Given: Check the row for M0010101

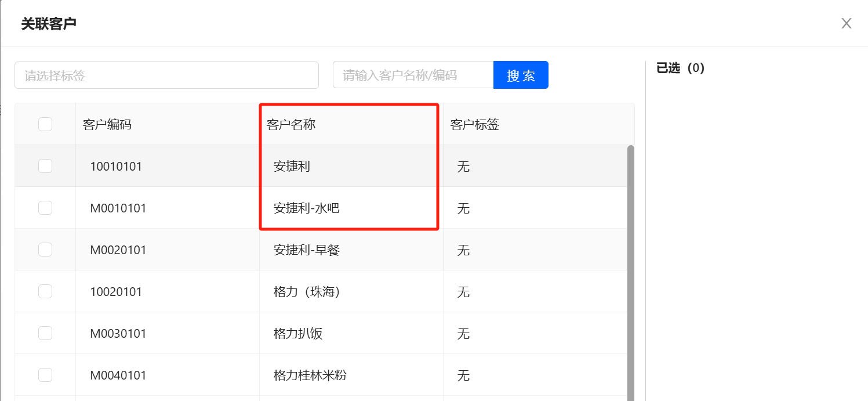Looking at the screenshot, I should click(x=45, y=208).
